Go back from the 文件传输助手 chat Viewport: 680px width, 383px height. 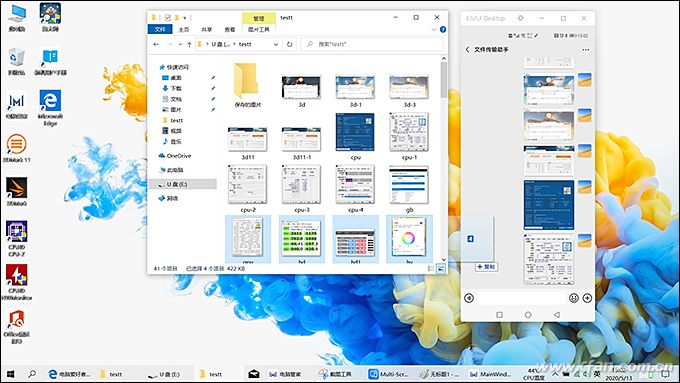click(x=468, y=49)
